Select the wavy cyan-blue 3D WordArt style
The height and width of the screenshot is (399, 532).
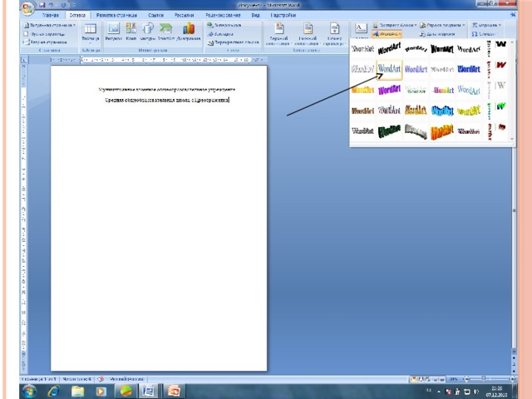(x=442, y=111)
